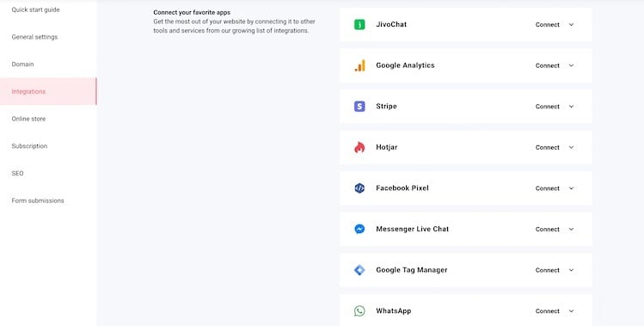Connect the Facebook Pixel integration

click(547, 188)
